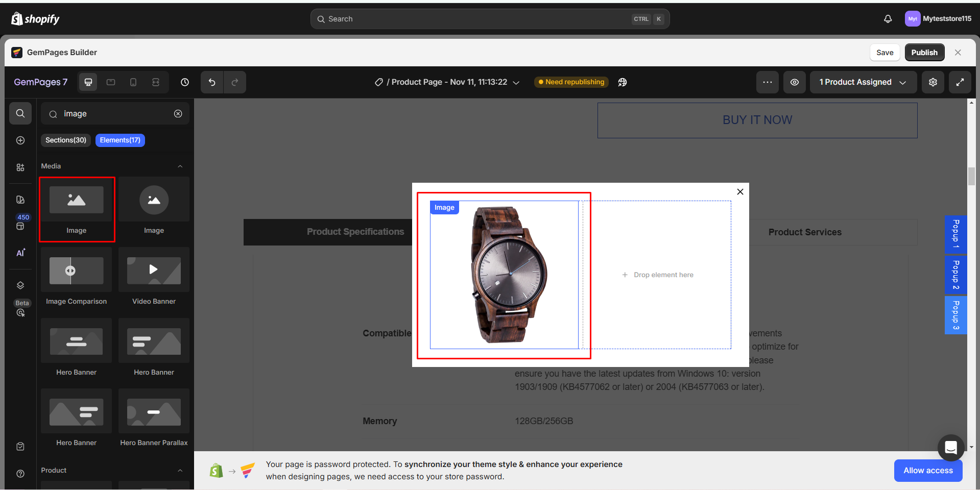Click the Shopify top search bar

(x=490, y=19)
